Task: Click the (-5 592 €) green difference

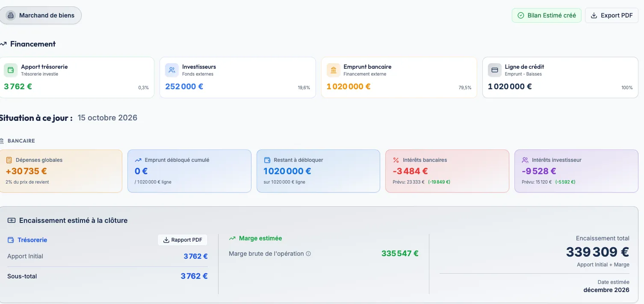Action: (x=565, y=182)
